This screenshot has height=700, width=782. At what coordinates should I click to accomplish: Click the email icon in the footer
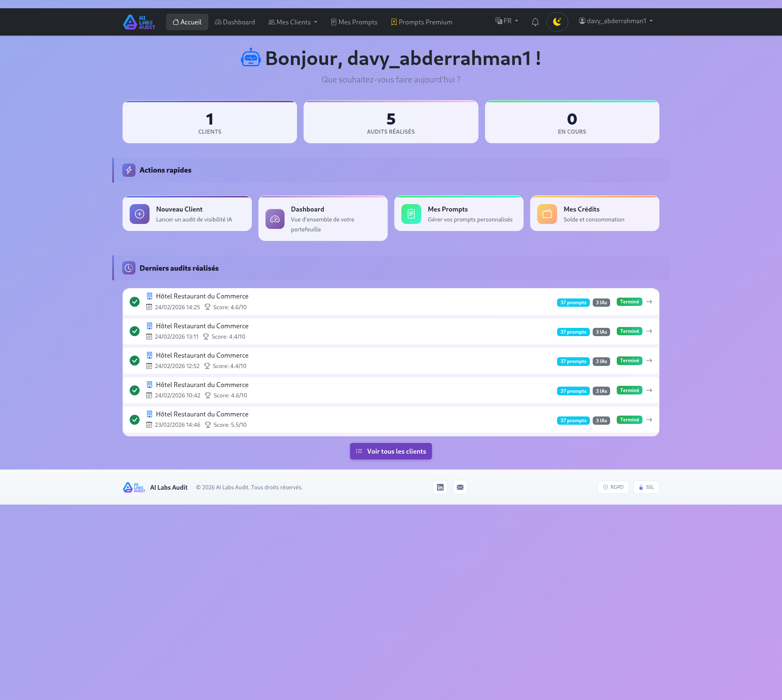coord(460,487)
